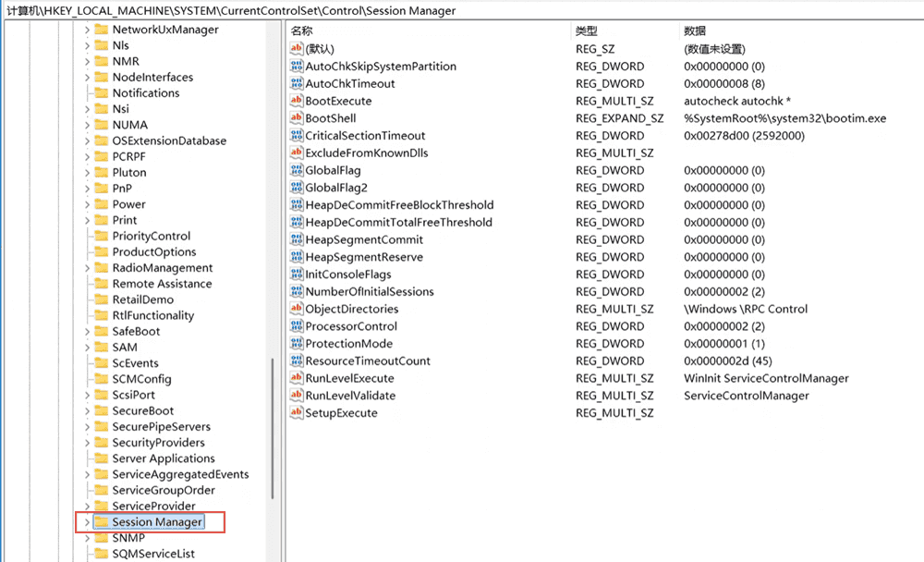The image size is (924, 562).
Task: Select the RunLevelExecute value entry
Action: tap(349, 378)
